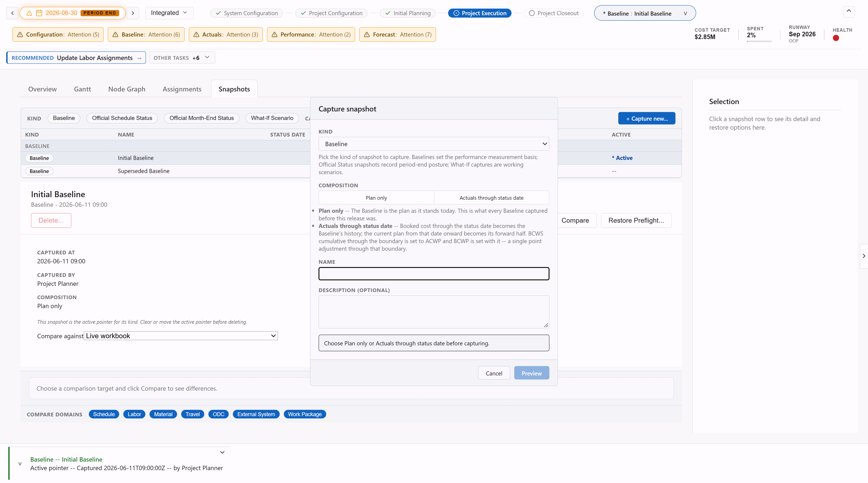This screenshot has height=483, width=868.
Task: Click Project Closeout empty circle icon
Action: coord(532,13)
